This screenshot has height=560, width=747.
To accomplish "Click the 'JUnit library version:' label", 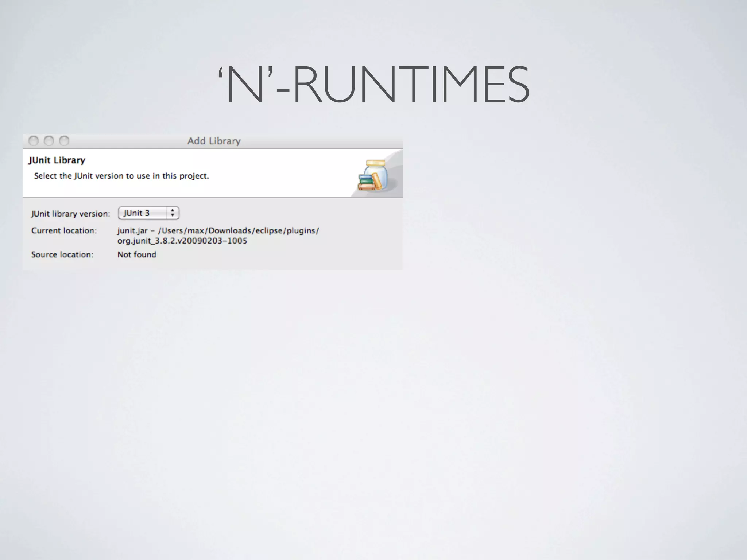I will (x=70, y=214).
